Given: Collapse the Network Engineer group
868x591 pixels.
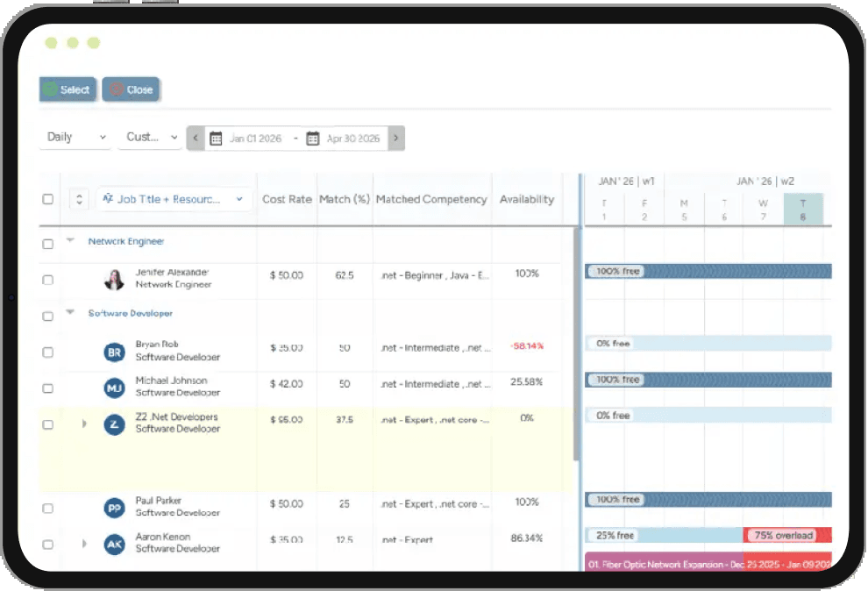Looking at the screenshot, I should [70, 240].
